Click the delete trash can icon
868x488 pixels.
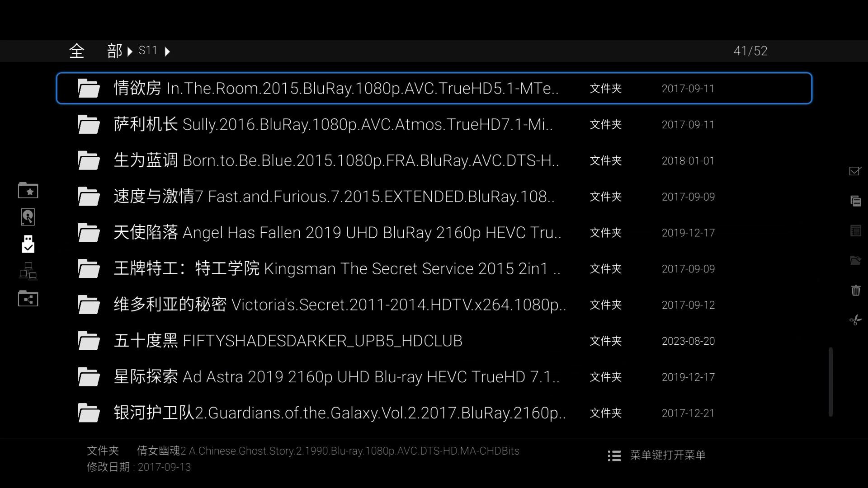tap(855, 290)
